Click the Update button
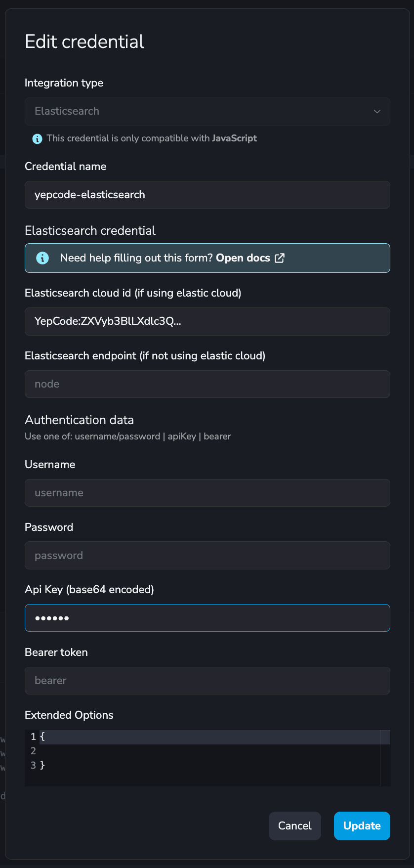Viewport: 414px width, 868px height. click(x=362, y=826)
